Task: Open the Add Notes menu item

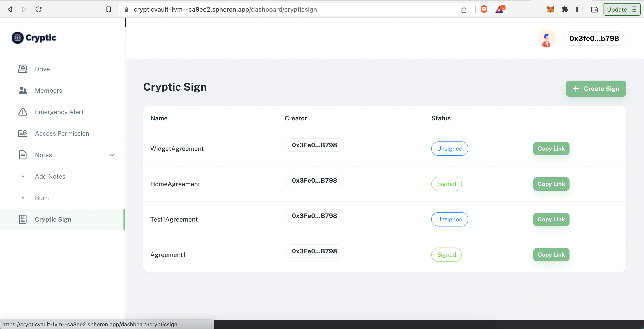Action: click(x=50, y=176)
